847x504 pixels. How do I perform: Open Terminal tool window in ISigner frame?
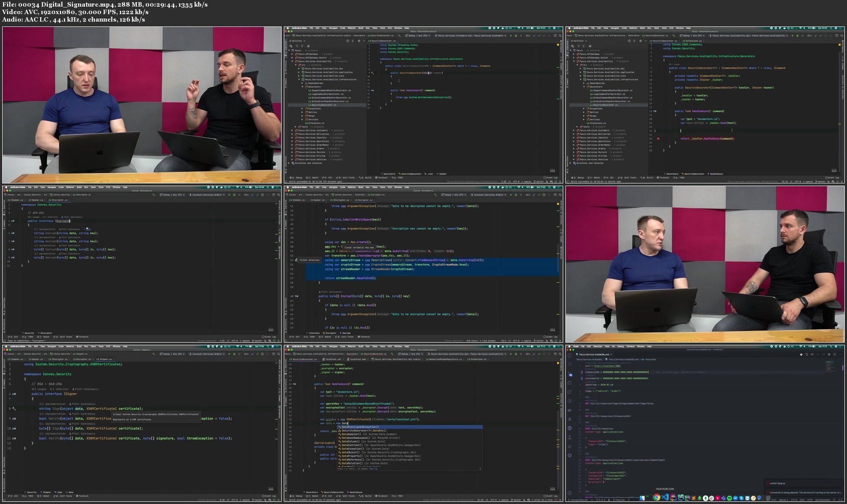pyautogui.click(x=83, y=496)
